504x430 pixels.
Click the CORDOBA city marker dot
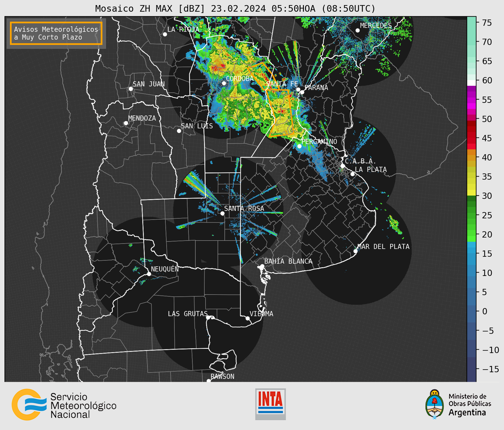click(224, 83)
